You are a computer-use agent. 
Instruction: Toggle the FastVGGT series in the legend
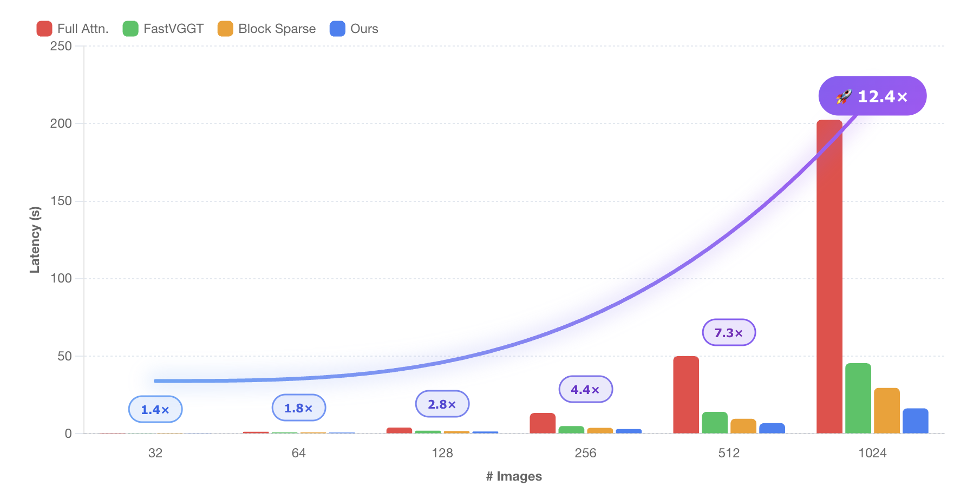coord(163,29)
